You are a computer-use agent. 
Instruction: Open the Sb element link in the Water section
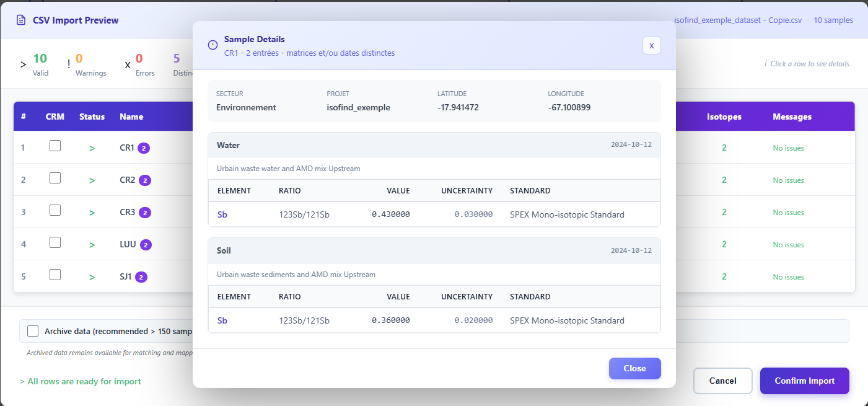coord(222,214)
